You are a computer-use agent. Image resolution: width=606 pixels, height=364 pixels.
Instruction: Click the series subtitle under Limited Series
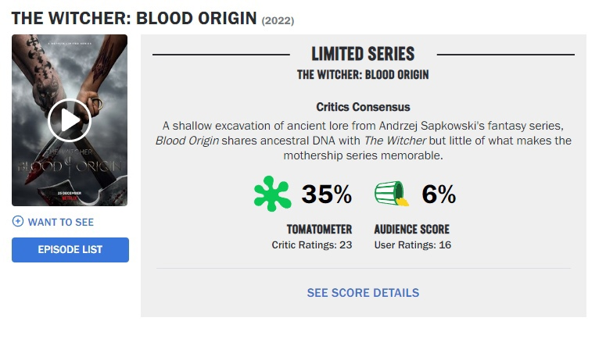(x=363, y=75)
